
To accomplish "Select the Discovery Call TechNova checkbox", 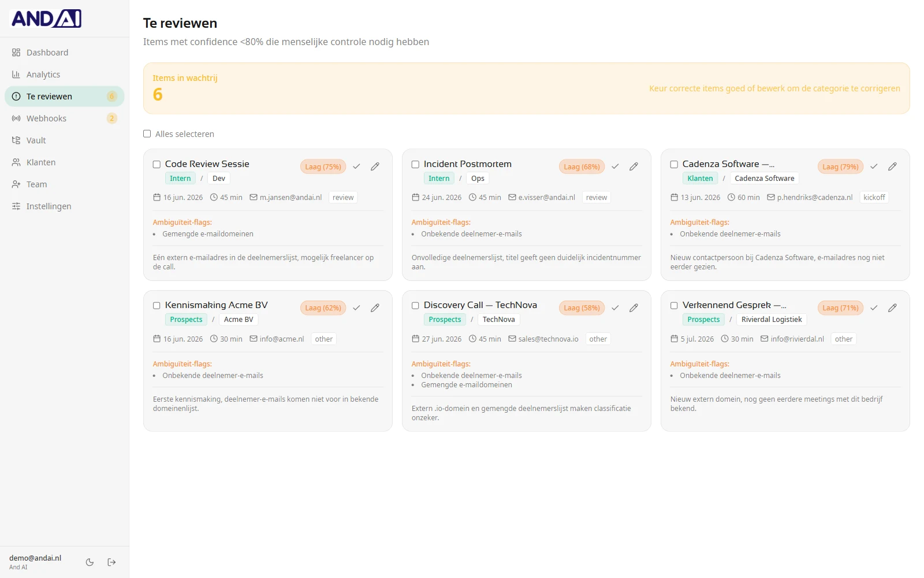I will (x=415, y=305).
